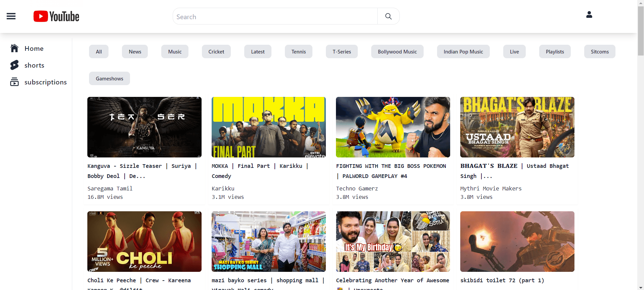This screenshot has width=644, height=290.
Task: Open the user account icon
Action: point(589,15)
